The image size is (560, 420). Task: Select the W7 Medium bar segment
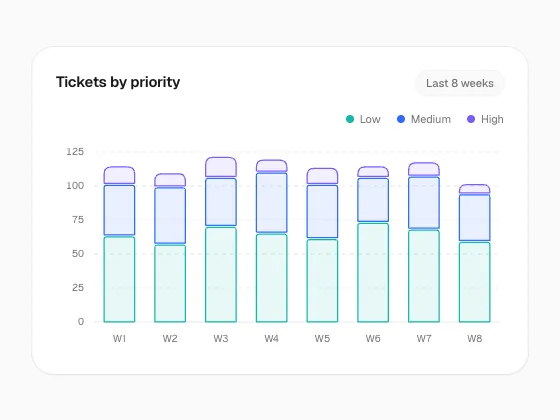point(424,203)
